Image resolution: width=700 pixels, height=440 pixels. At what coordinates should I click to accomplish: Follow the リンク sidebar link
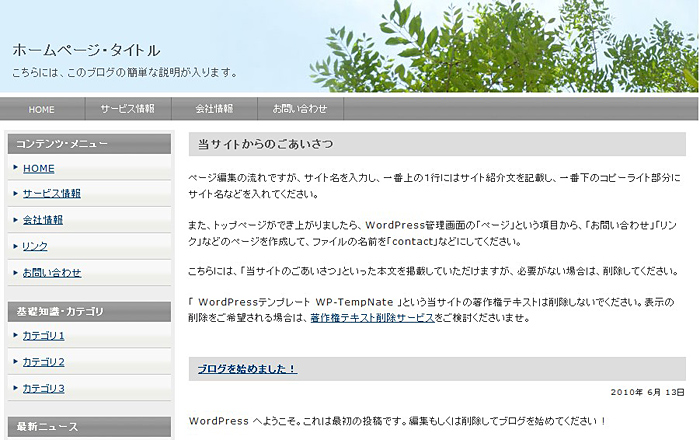pos(35,246)
